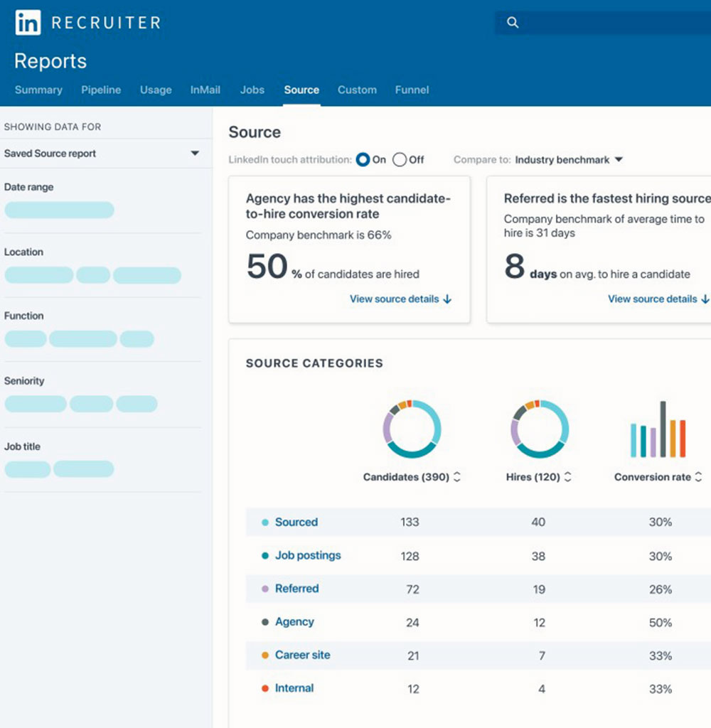Open the Agency category link
Screen dimensions: 711x728
294,622
